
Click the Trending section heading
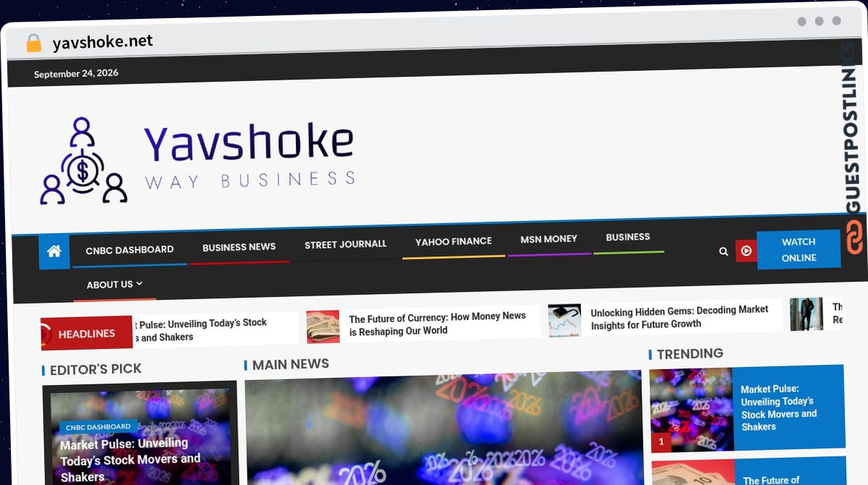click(690, 353)
